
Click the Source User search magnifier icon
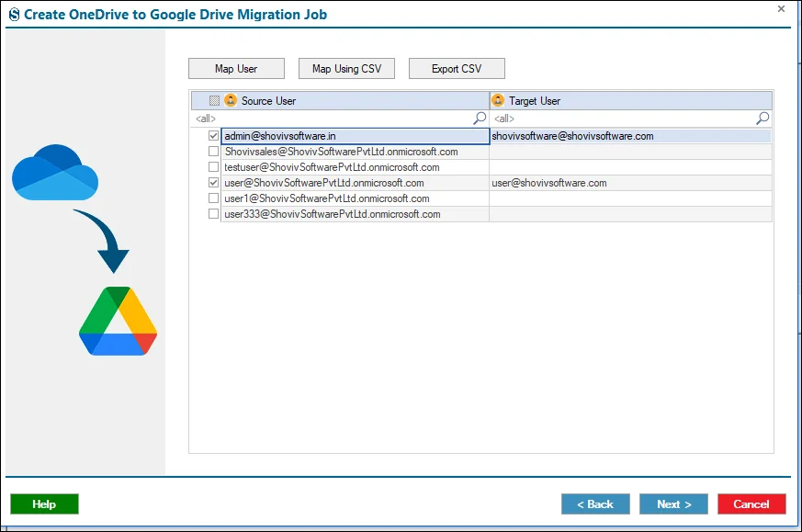coord(480,119)
